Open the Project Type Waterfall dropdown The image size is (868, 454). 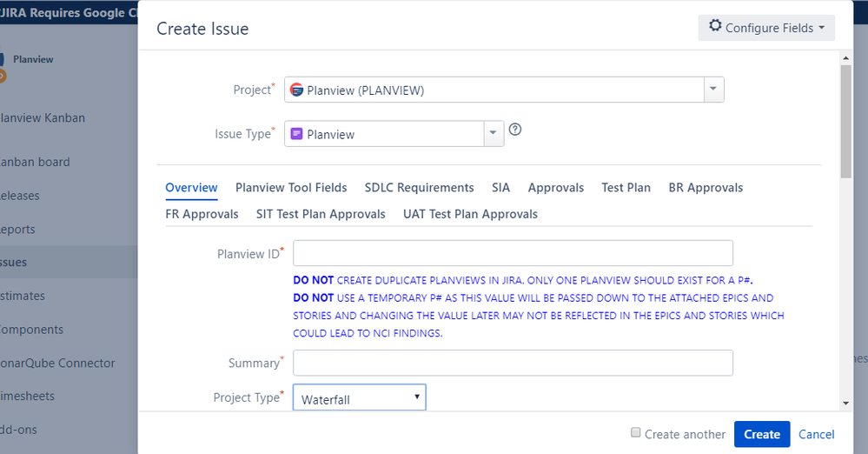pos(359,397)
